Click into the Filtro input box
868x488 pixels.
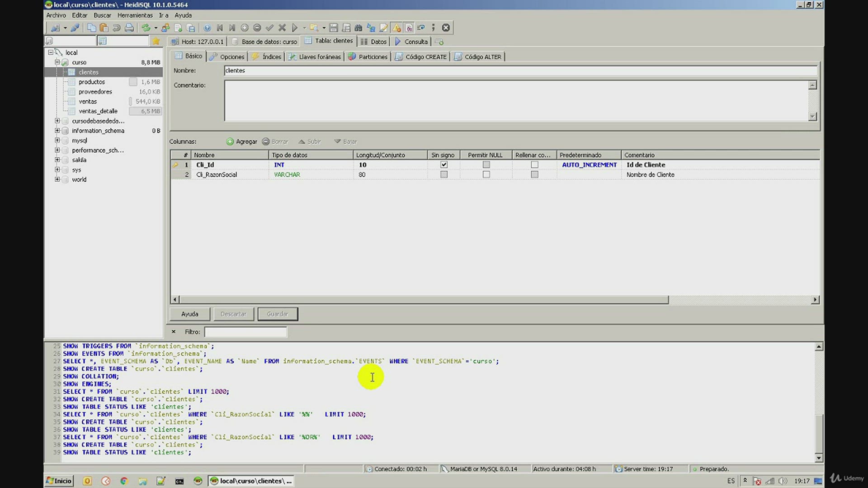tap(245, 332)
